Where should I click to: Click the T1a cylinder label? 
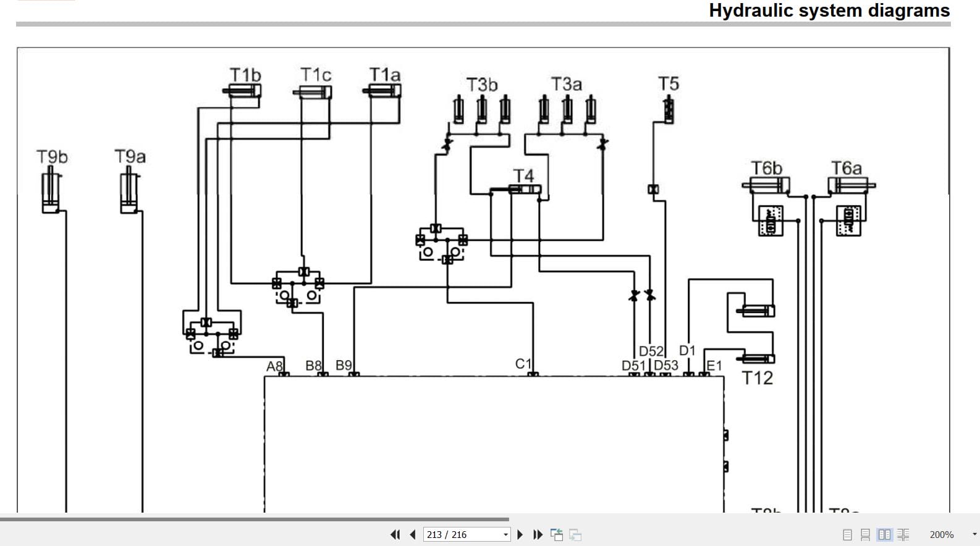pos(385,75)
